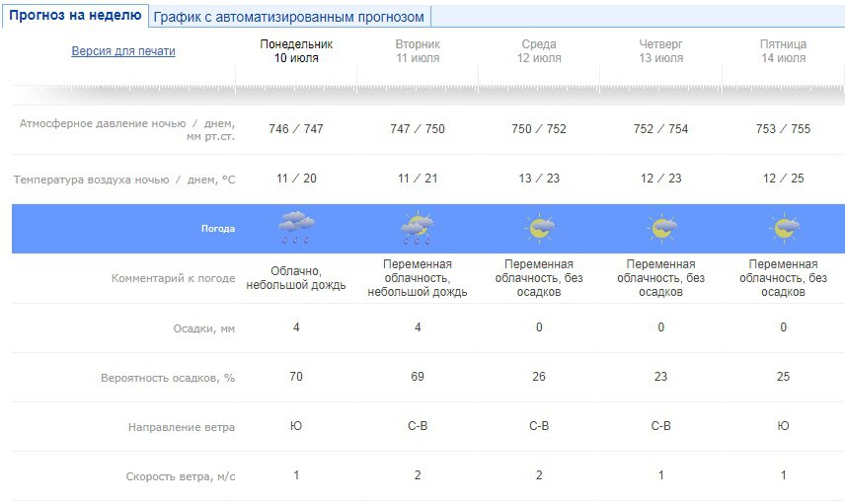
Task: Click precipitation probability '69'
Action: pyautogui.click(x=418, y=377)
